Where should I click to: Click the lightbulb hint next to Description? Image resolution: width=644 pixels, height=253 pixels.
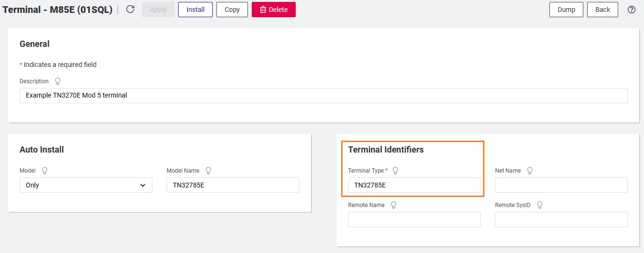tap(58, 81)
